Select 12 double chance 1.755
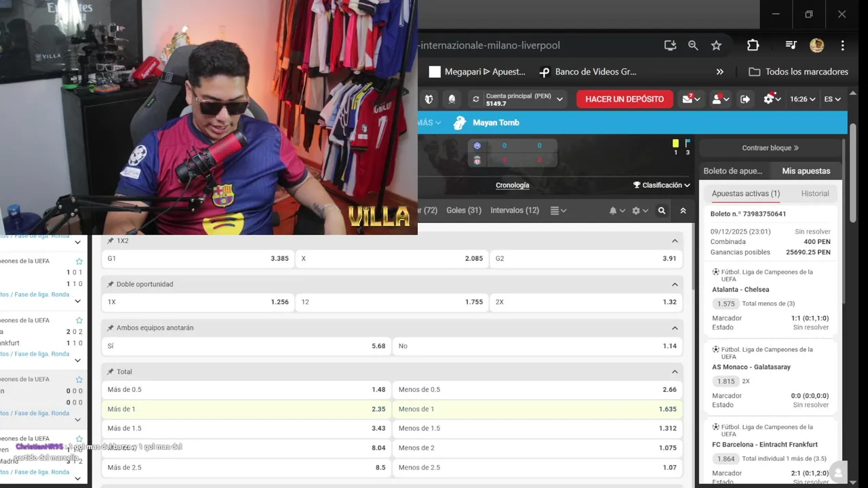Viewport: 868px width, 488px height. pos(392,302)
